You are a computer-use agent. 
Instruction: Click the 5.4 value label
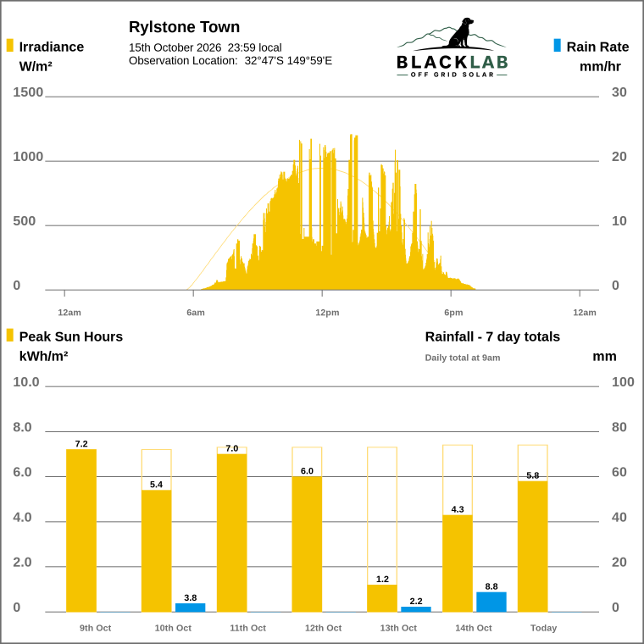(x=157, y=484)
